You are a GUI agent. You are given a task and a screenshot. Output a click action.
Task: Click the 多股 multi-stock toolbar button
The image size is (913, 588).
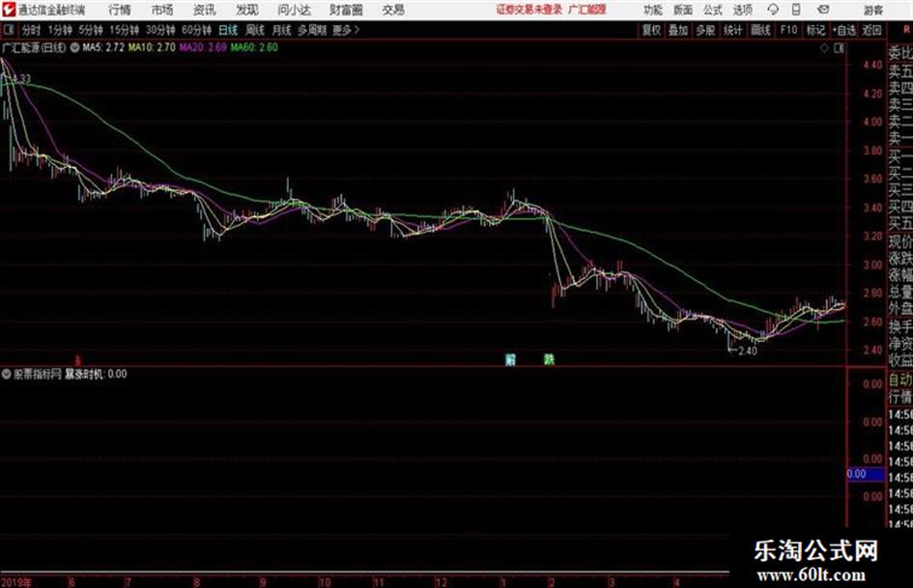coord(705,30)
